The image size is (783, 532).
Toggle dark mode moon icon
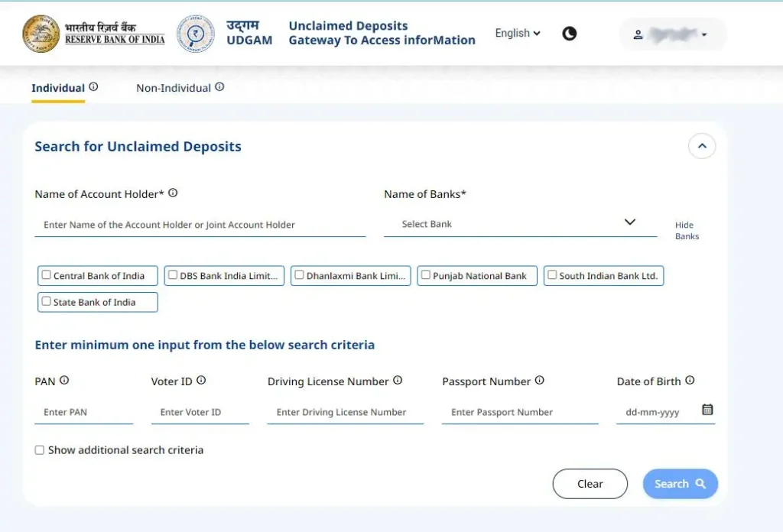pyautogui.click(x=569, y=34)
